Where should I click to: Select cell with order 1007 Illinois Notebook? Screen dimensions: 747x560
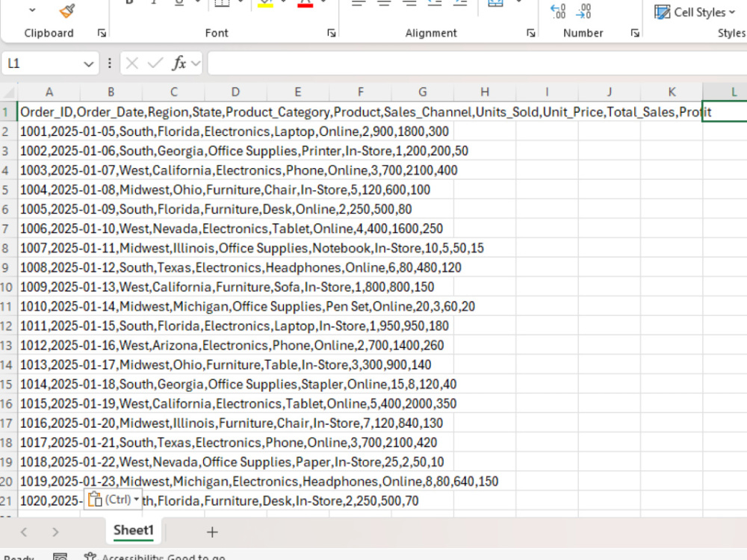tap(49, 248)
